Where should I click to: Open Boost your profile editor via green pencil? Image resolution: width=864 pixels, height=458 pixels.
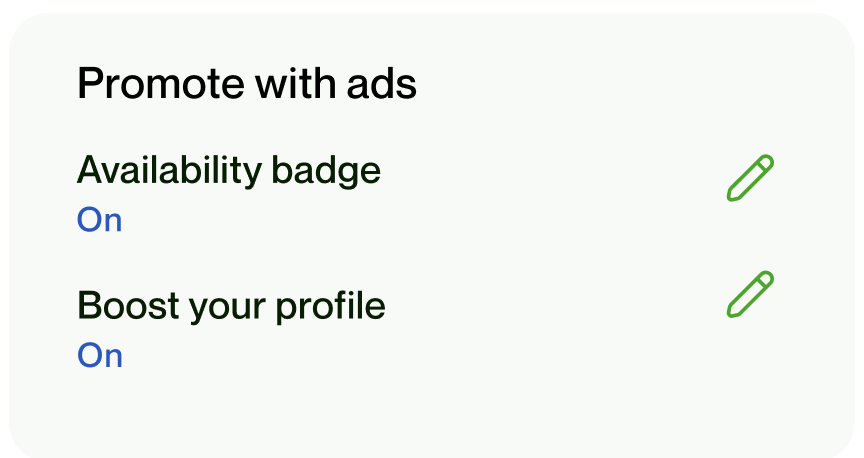[x=750, y=294]
